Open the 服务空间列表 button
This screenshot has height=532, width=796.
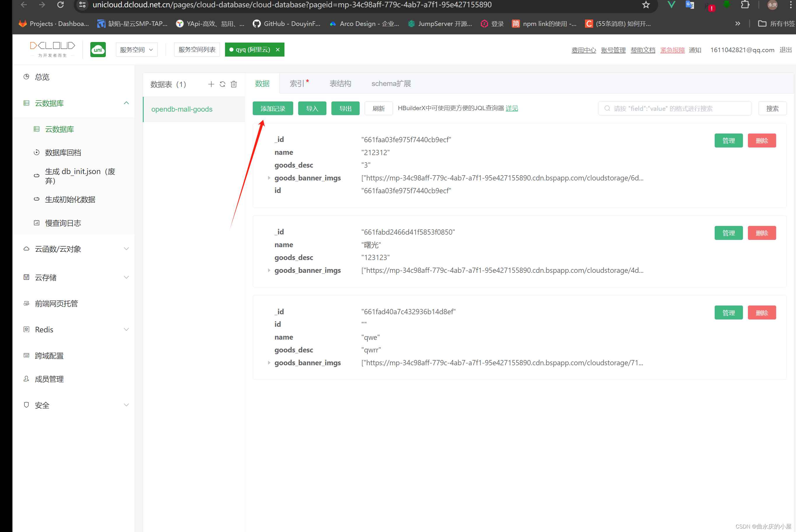pyautogui.click(x=197, y=50)
